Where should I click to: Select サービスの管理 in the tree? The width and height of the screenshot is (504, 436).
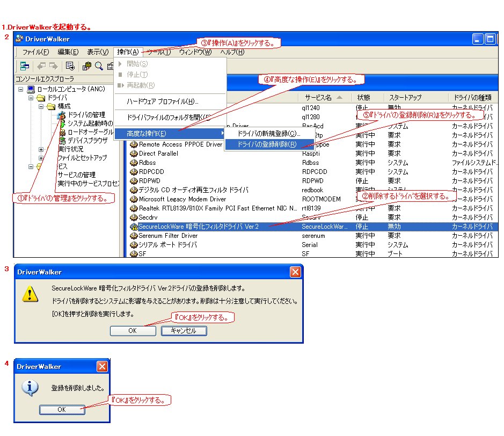click(x=77, y=175)
